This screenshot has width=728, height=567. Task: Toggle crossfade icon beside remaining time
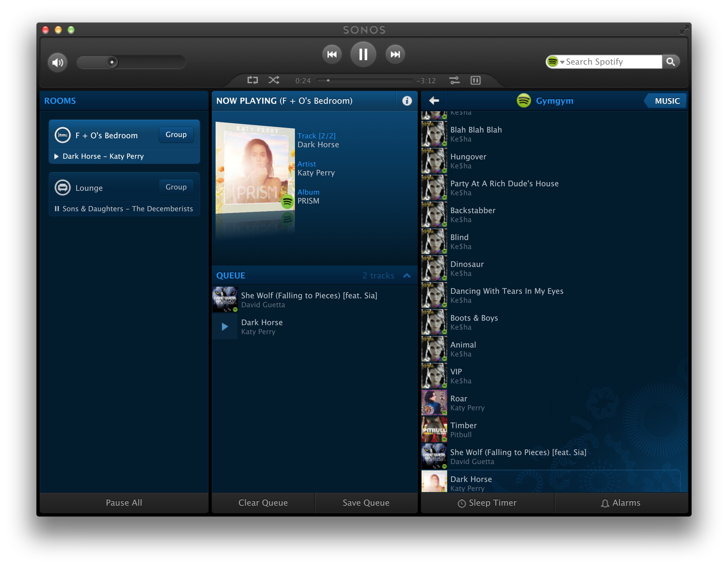tap(454, 80)
